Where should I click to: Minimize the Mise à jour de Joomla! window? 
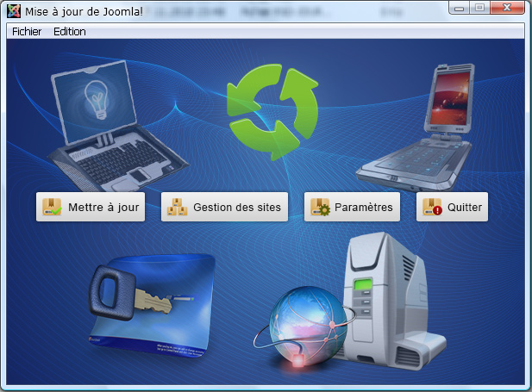click(459, 8)
